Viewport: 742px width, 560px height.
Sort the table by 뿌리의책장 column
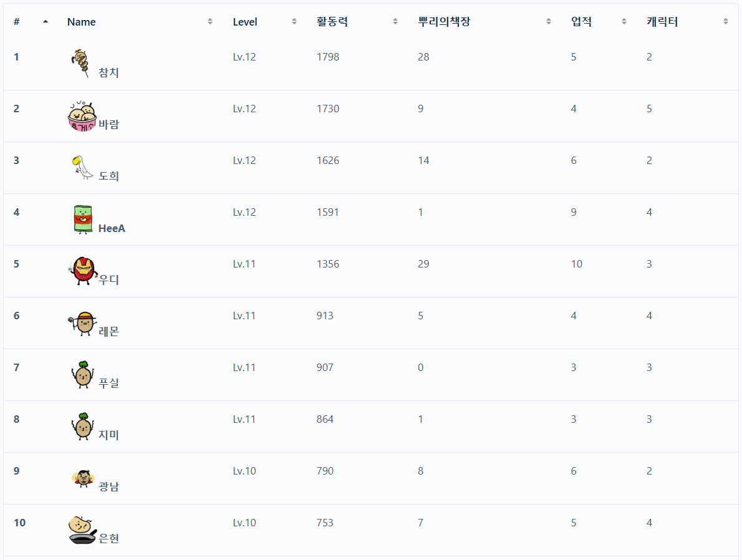[549, 22]
